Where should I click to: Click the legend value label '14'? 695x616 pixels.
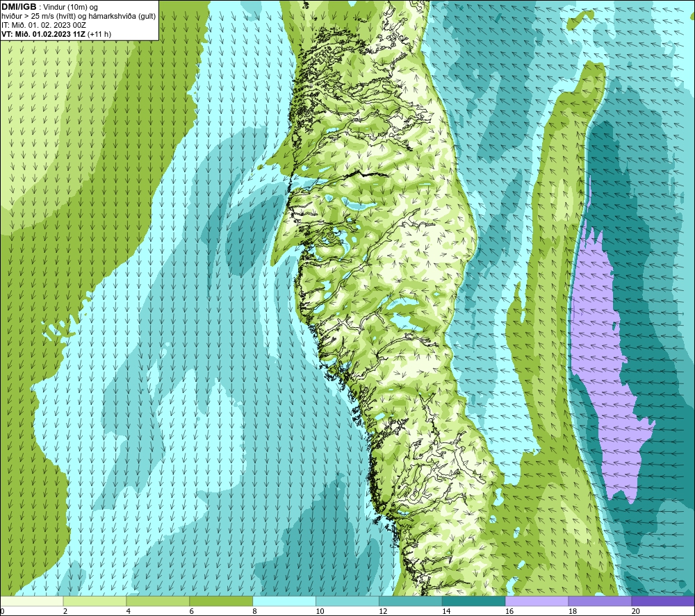[446, 611]
